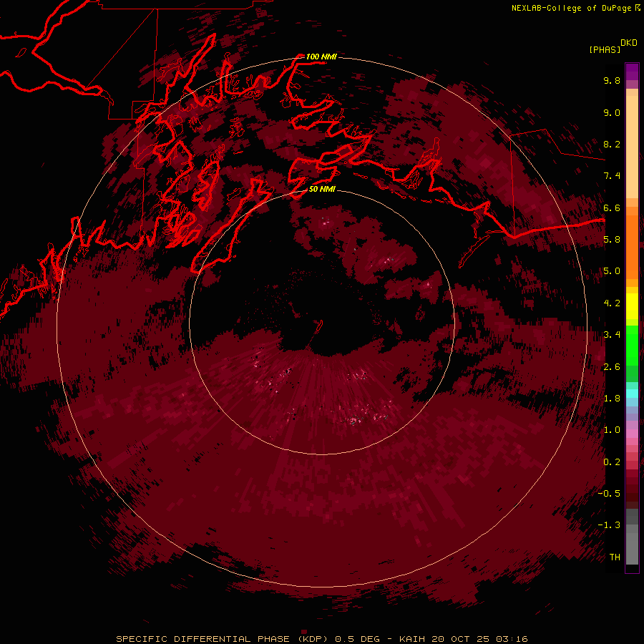
Task: Select the 1.0 legend value
Action: (612, 430)
